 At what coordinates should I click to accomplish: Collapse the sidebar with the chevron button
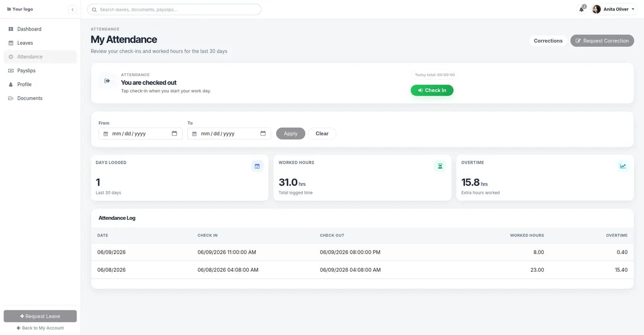tap(72, 9)
